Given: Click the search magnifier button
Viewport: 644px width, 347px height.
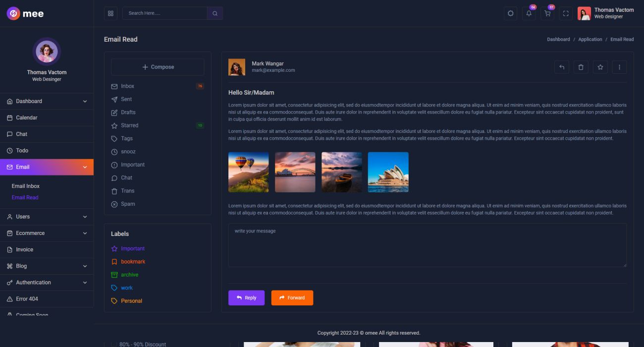Looking at the screenshot, I should [x=215, y=13].
